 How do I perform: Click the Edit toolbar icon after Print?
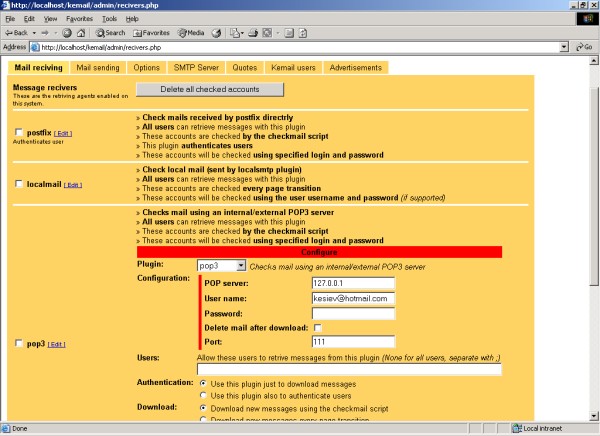click(x=267, y=33)
